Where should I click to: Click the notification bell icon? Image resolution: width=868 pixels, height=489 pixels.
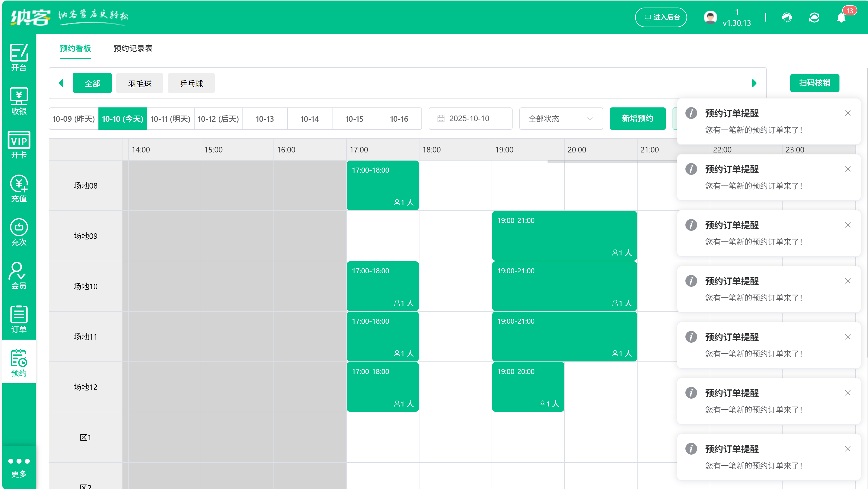coord(841,18)
